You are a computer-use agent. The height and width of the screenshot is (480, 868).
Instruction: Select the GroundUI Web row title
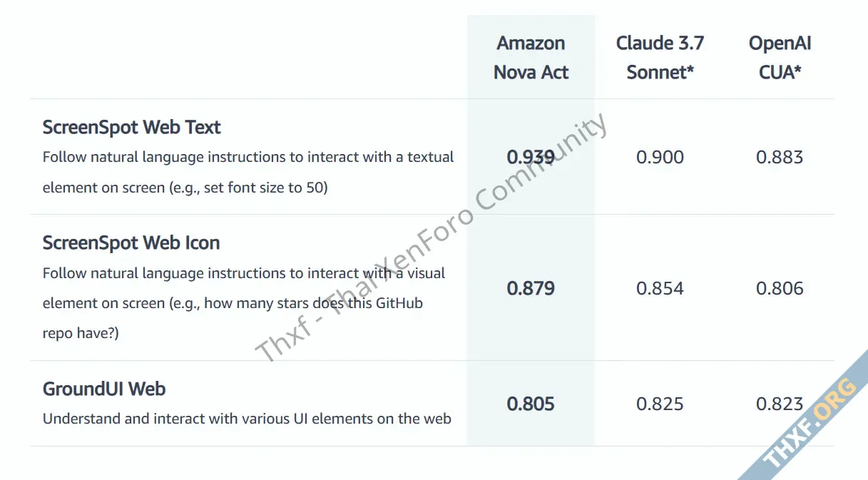tap(104, 389)
